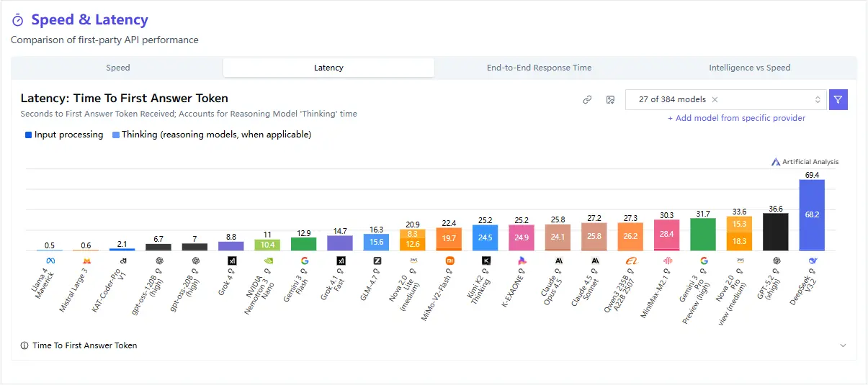Copy chart link using the link icon
Screen dimensions: 868x385
pos(587,100)
